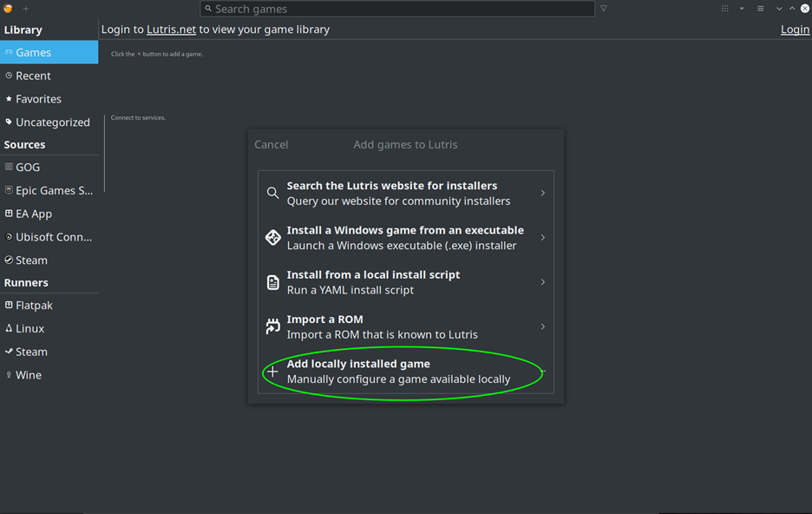This screenshot has height=514, width=812.
Task: Click the Wine glass runner icon
Action: [x=9, y=374]
